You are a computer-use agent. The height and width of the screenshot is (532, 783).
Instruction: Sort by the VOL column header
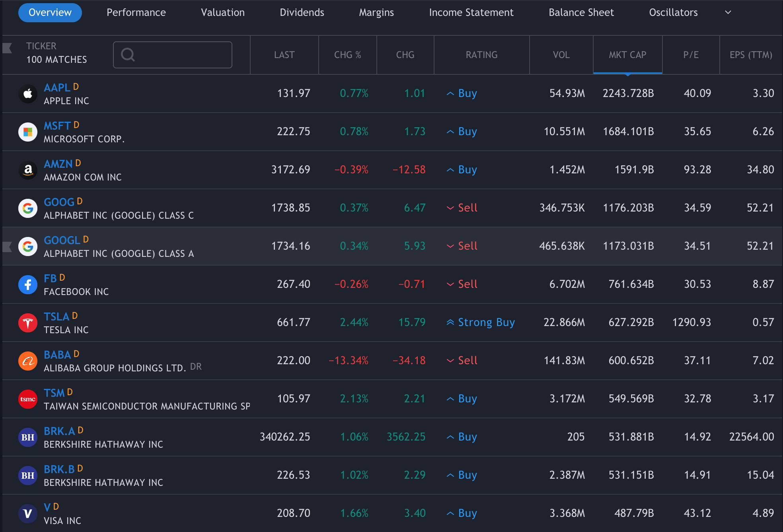tap(561, 55)
